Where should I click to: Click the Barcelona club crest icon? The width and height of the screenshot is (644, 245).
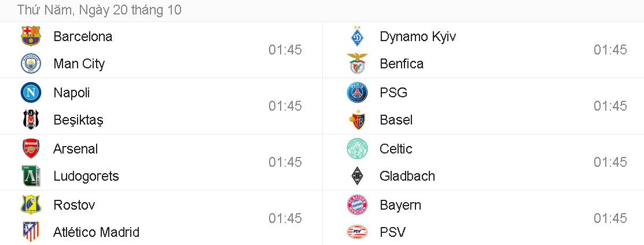pyautogui.click(x=31, y=36)
